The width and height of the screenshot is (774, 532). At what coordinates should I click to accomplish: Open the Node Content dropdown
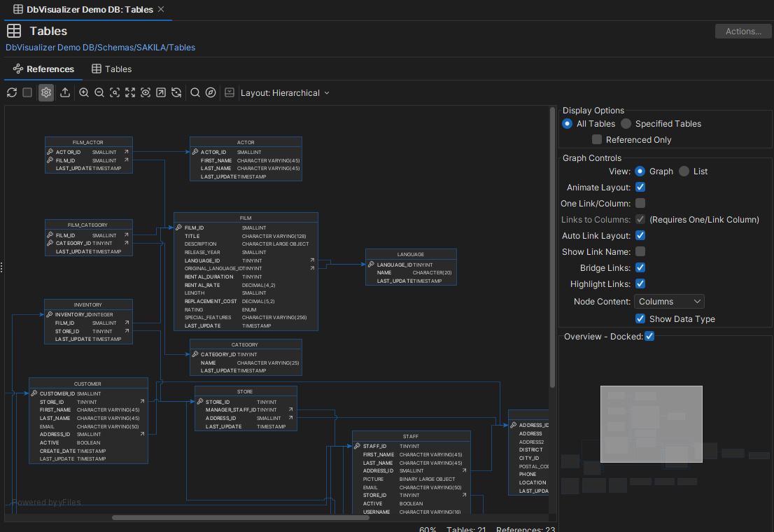pos(669,300)
